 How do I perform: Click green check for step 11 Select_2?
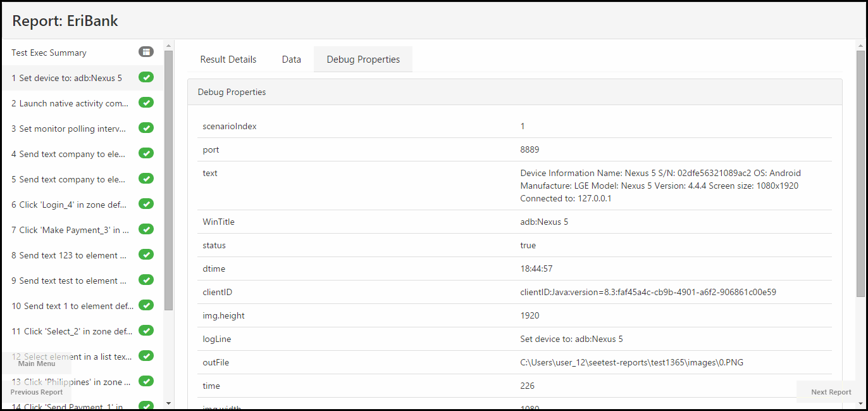(146, 331)
